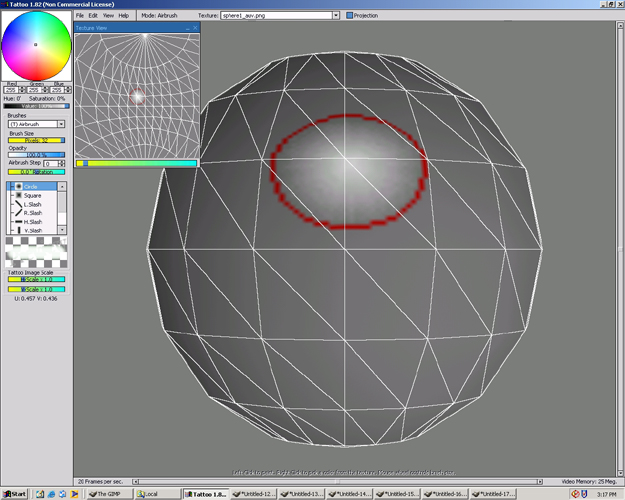Click the blue shield tray icon
This screenshot has height=500, width=625.
pos(584,494)
